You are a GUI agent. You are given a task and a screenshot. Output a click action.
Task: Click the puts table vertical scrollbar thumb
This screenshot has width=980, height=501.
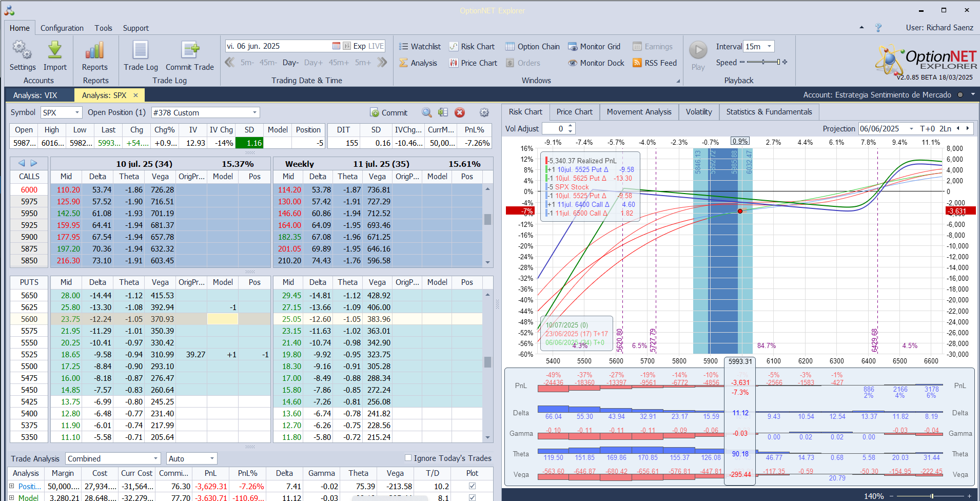coord(487,362)
